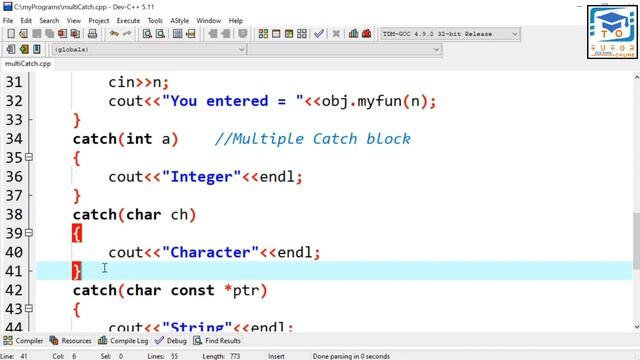Open the Execute menu
640x360 pixels.
128,20
